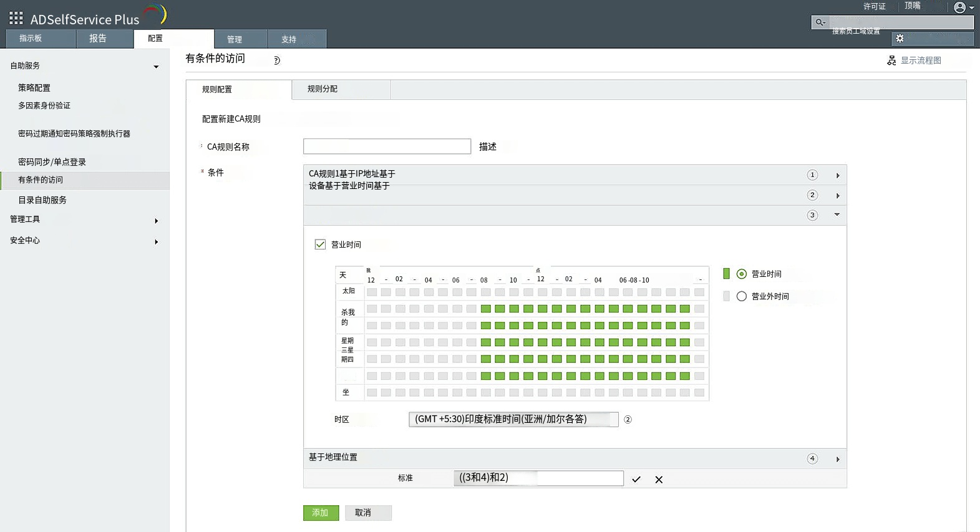Open the apps grid launcher icon

pos(16,18)
